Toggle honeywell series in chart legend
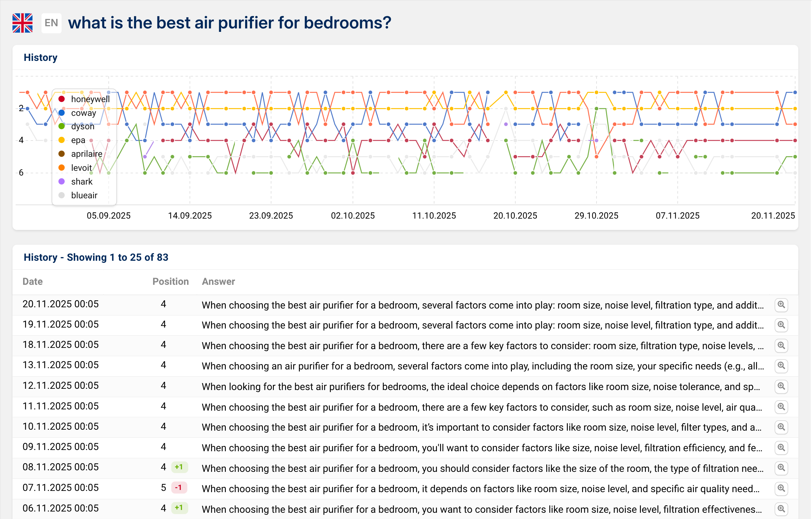 point(90,99)
